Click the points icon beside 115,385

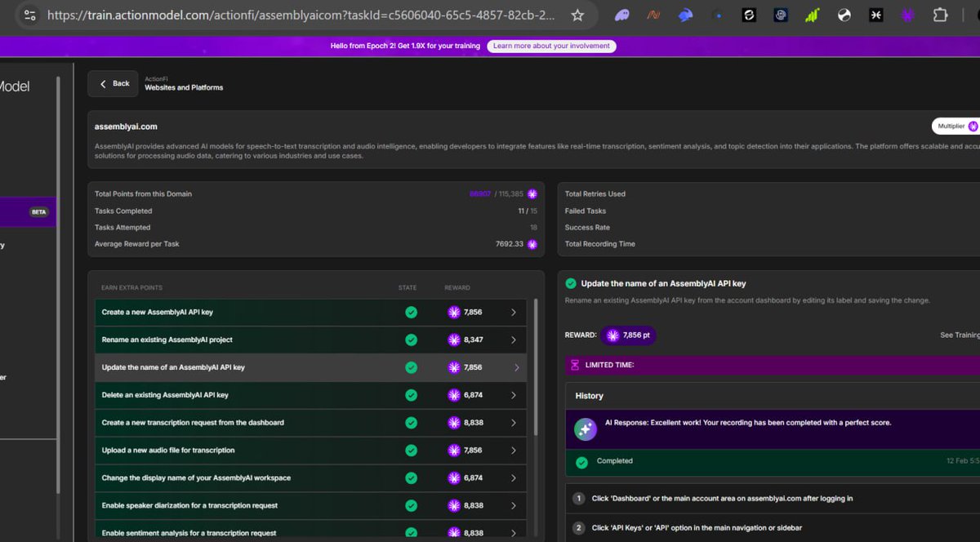point(532,194)
